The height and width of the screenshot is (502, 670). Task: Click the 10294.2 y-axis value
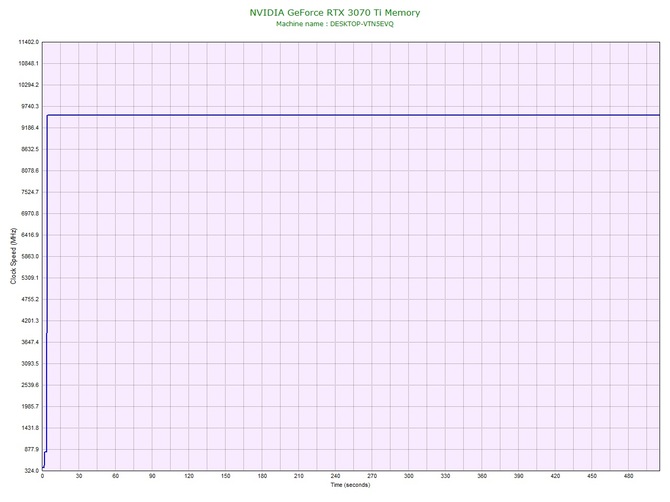tap(29, 85)
